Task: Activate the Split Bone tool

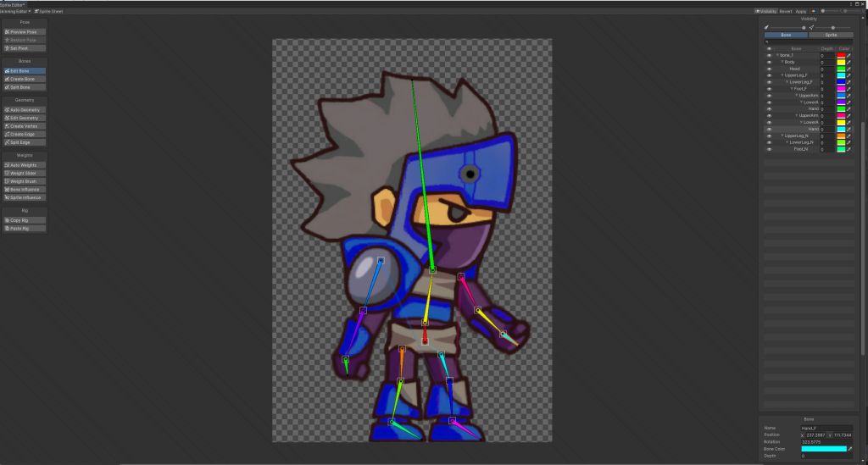Action: [24, 87]
